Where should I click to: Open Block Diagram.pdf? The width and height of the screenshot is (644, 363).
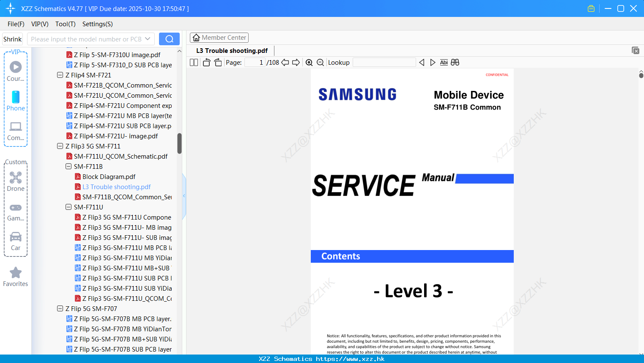click(109, 176)
